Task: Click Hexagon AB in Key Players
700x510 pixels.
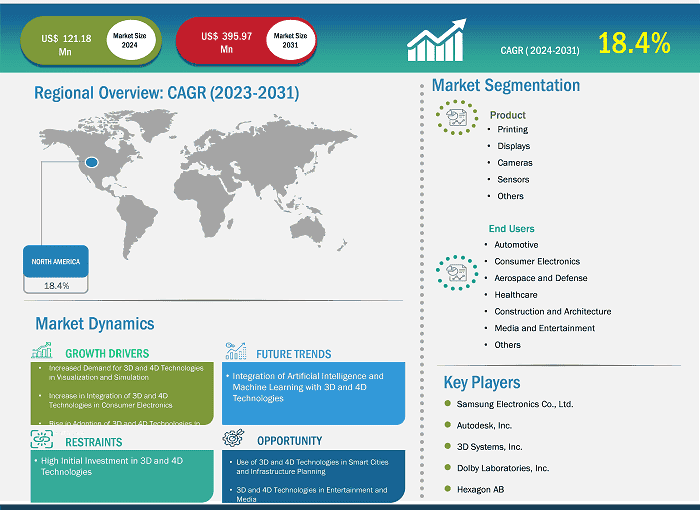Action: click(480, 489)
